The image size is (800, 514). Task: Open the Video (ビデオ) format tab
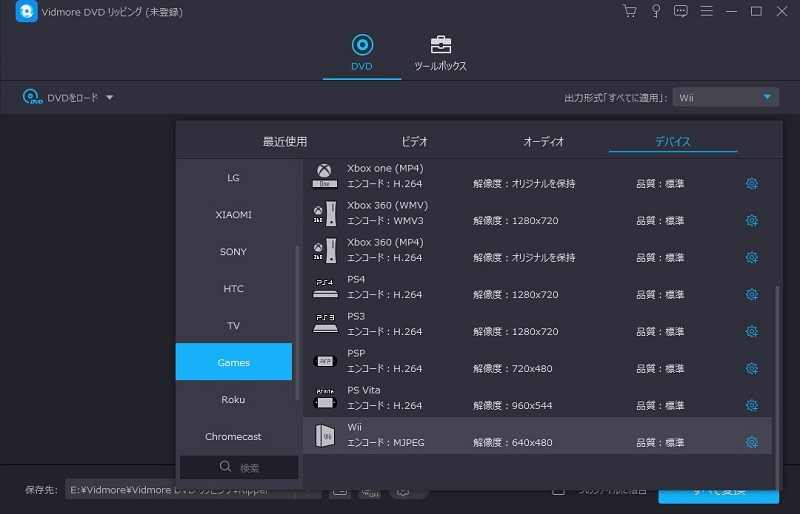point(414,142)
